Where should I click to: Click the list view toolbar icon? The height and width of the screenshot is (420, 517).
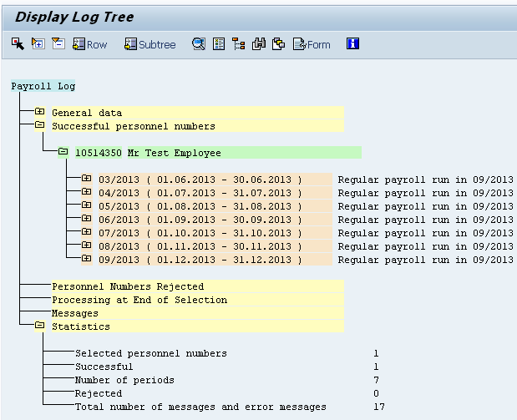(219, 44)
